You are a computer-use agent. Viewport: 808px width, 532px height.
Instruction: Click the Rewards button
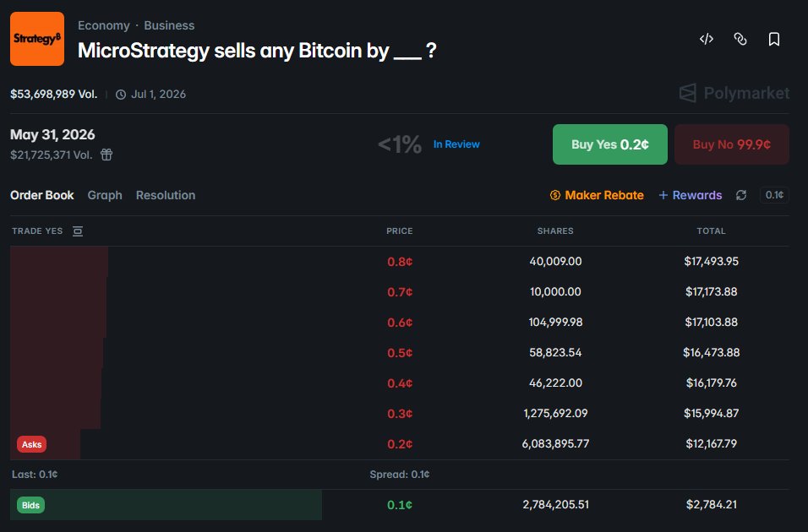click(690, 195)
